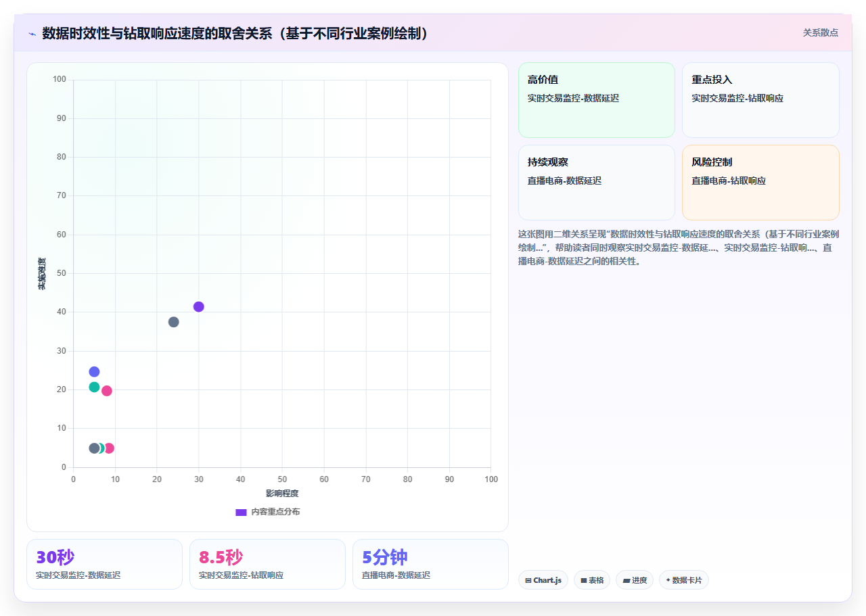Open the 重点投入 quadrant card
Viewport: 866px width, 616px height.
(760, 100)
